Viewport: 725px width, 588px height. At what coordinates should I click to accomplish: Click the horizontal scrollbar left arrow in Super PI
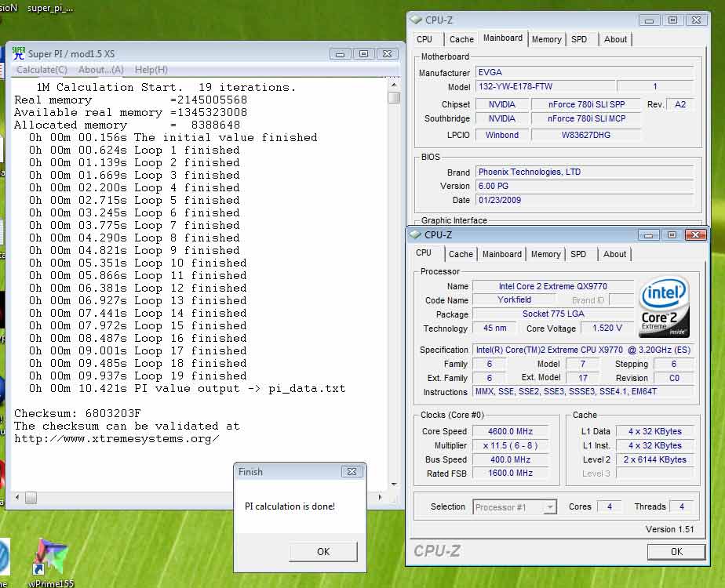[x=17, y=498]
